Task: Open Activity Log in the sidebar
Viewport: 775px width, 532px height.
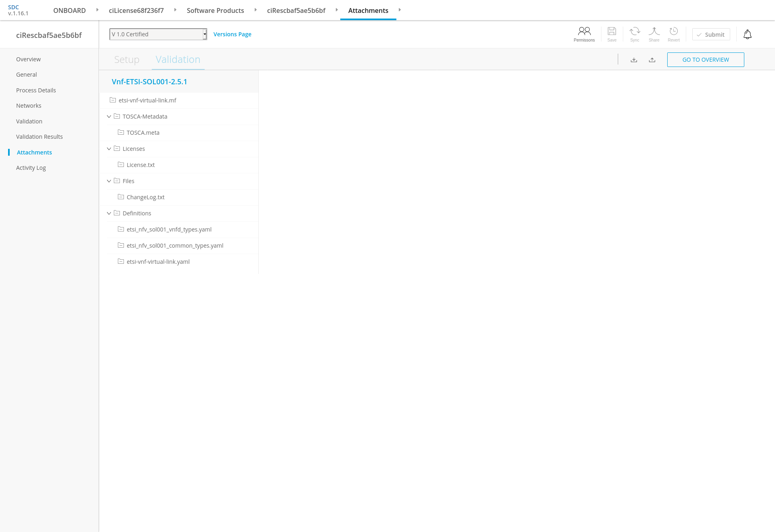Action: [x=31, y=168]
